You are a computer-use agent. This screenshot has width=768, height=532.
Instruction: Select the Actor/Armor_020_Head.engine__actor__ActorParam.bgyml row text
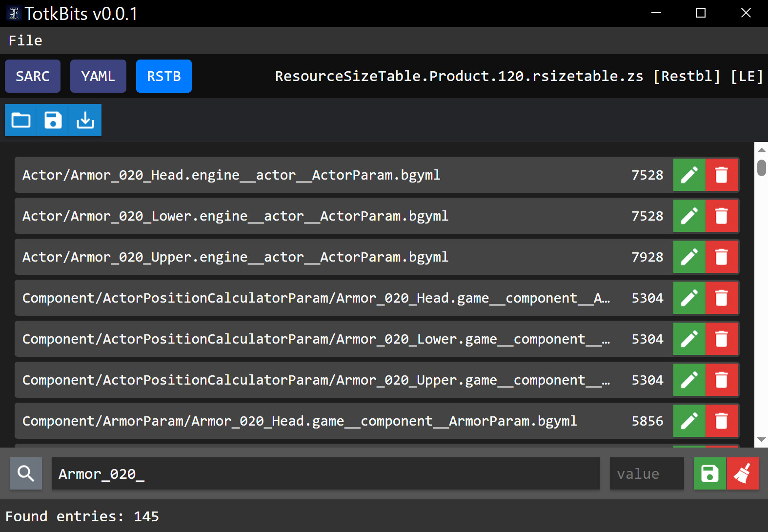(x=231, y=175)
